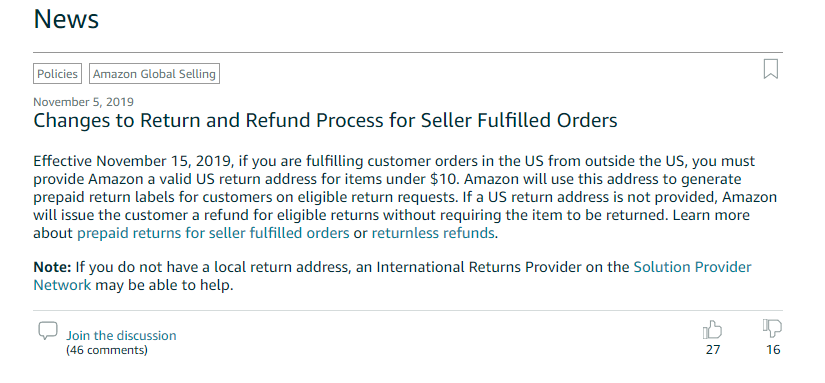Click the November 5, 2019 publication date
825x383 pixels.
click(x=84, y=102)
